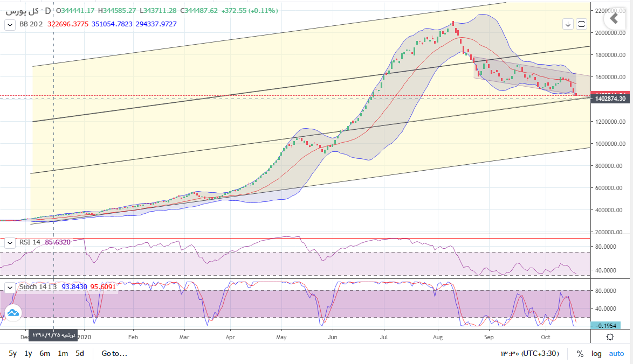Viewport: 633px width, 364px height.
Task: Open the Go to… date dialog
Action: (114, 354)
